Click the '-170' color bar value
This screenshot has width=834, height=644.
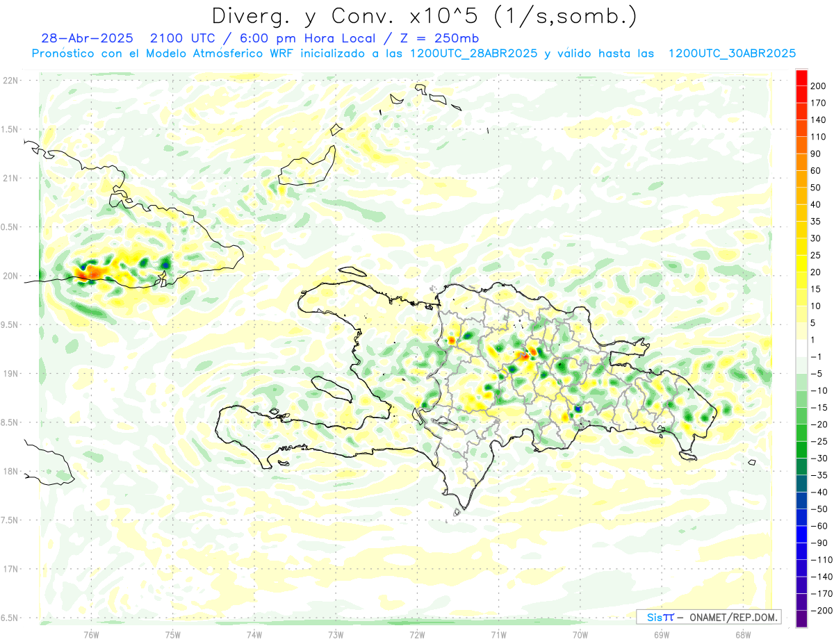click(822, 594)
